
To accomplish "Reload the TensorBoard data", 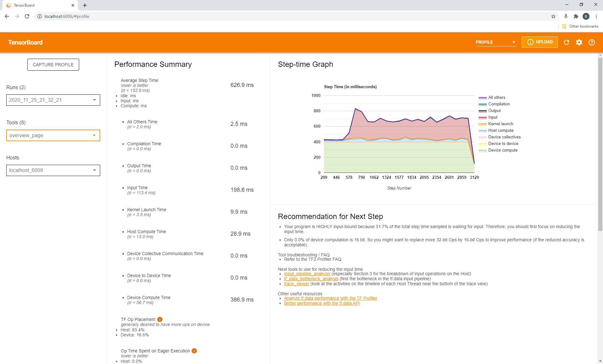I will click(567, 42).
